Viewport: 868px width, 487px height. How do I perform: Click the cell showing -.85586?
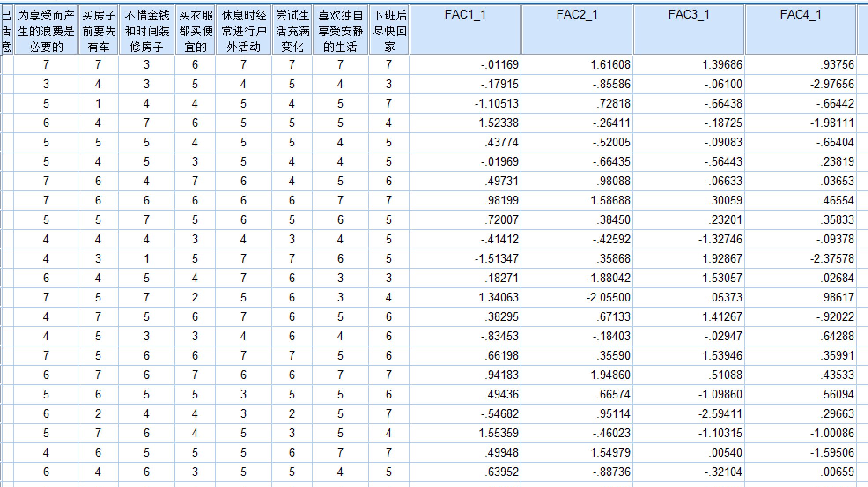pyautogui.click(x=577, y=84)
